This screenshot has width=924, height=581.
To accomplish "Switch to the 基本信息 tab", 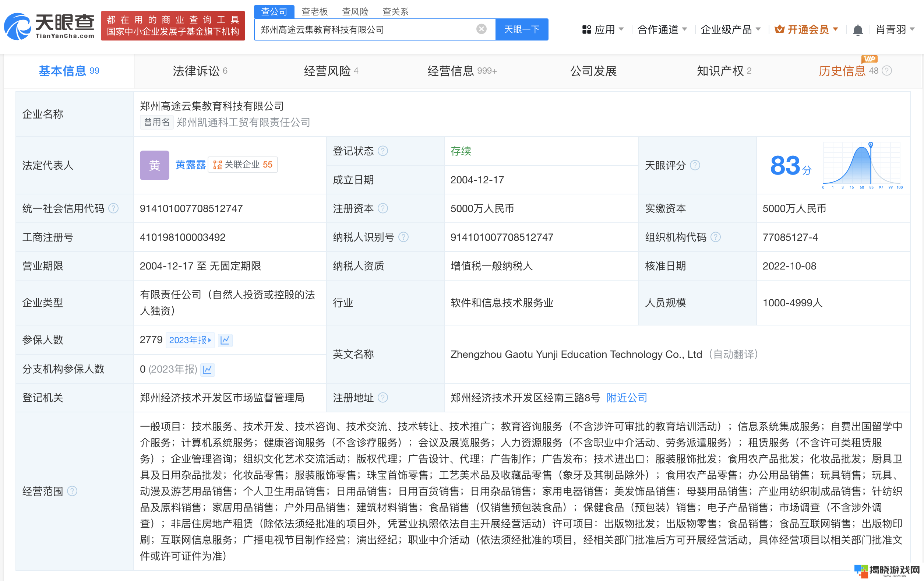I will pos(69,71).
